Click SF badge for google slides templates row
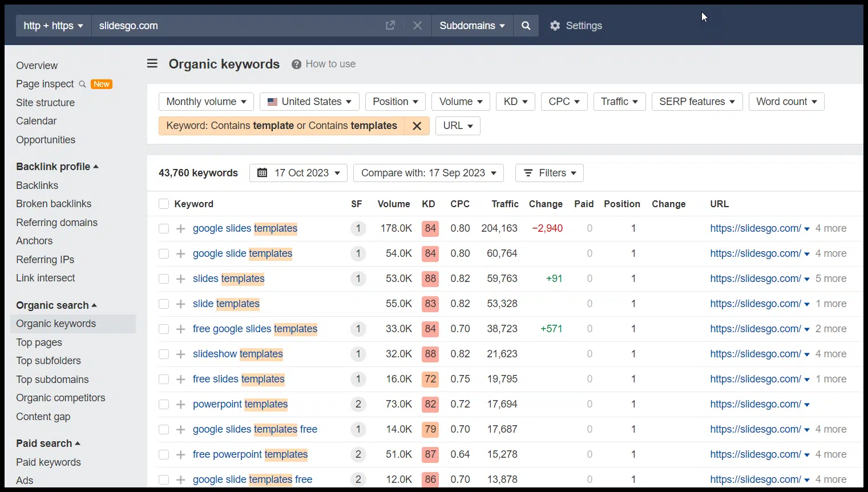868x492 pixels. tap(358, 228)
